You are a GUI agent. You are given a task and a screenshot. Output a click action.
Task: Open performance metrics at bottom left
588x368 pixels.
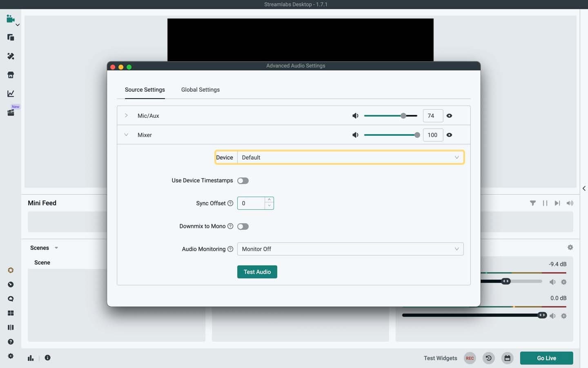point(31,358)
